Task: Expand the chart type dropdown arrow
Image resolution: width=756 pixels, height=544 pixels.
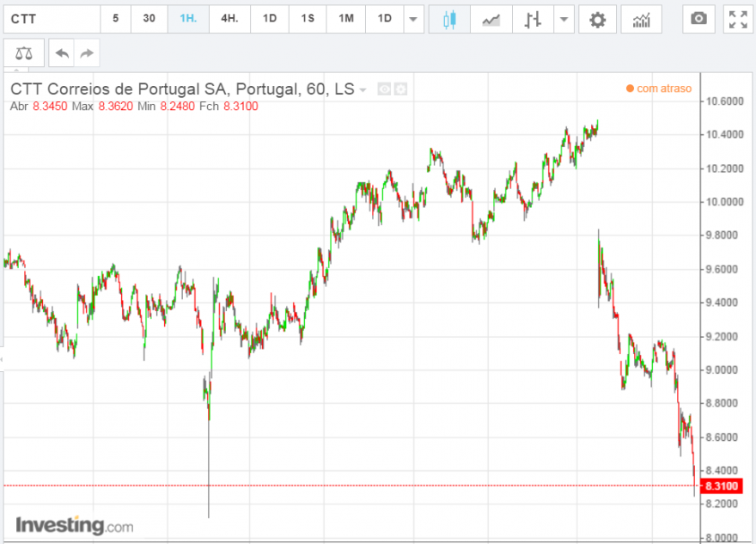Action: coord(564,19)
